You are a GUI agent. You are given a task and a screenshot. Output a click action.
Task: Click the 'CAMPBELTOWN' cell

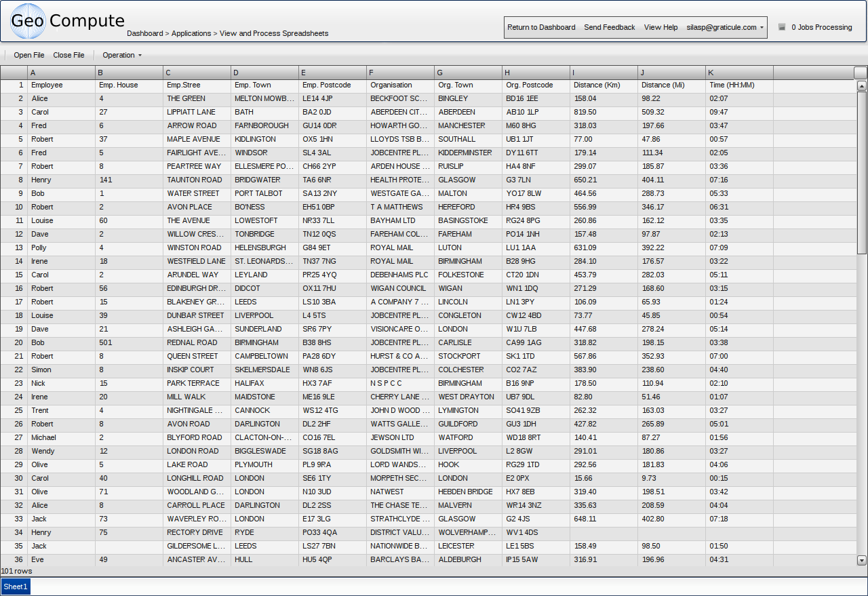[265, 356]
